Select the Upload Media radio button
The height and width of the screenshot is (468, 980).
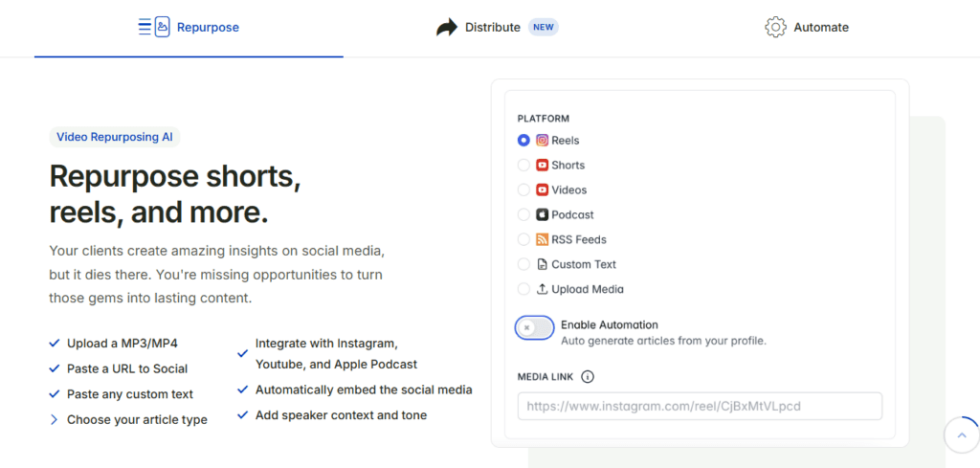(x=523, y=289)
